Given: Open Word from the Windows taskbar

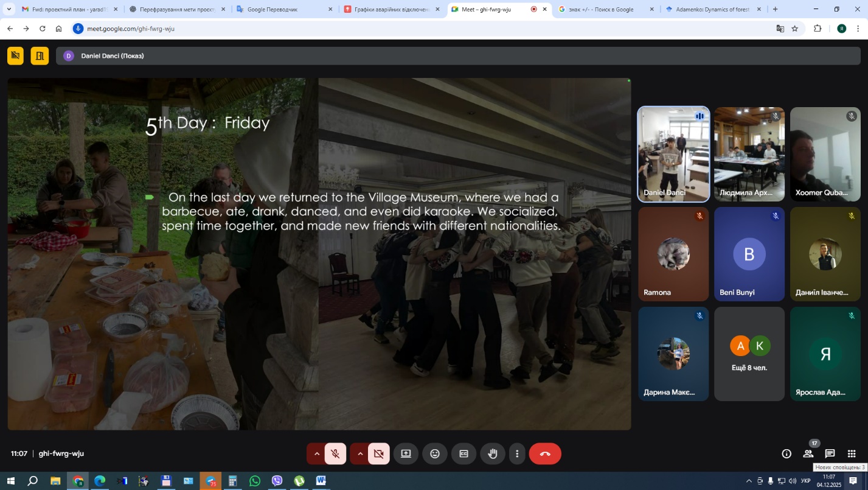Looking at the screenshot, I should coord(321,481).
